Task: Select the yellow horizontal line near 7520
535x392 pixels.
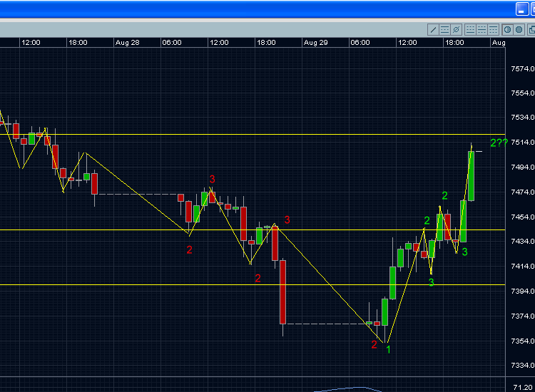Action: [253, 135]
